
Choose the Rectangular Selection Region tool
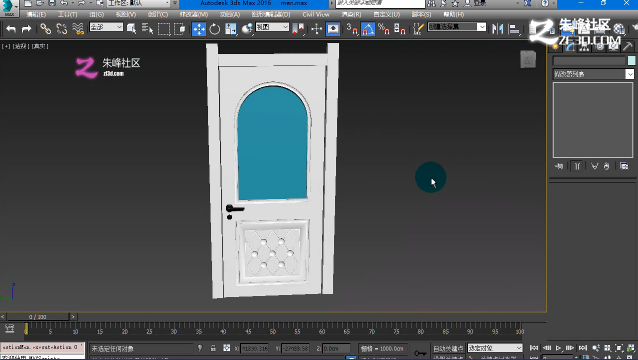[x=164, y=29]
